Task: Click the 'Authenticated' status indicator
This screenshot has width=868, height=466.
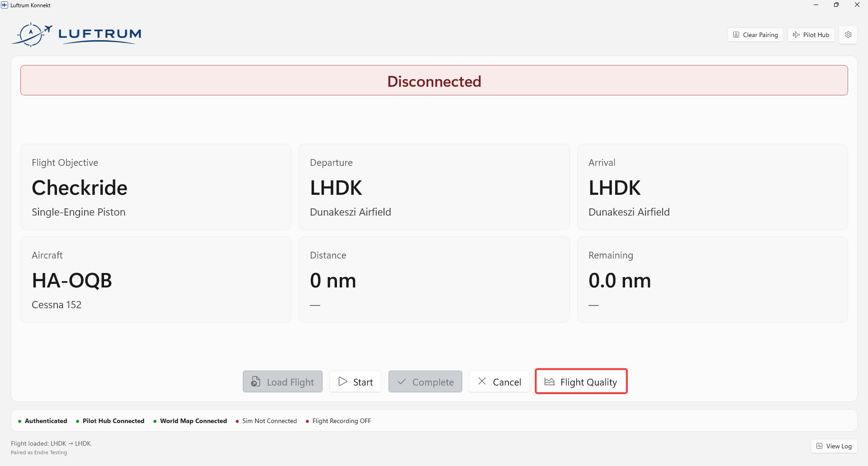Action: [43, 421]
